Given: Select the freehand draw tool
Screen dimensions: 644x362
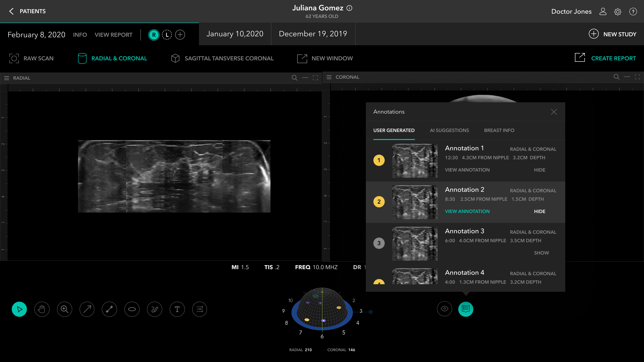Looking at the screenshot, I should point(154,309).
